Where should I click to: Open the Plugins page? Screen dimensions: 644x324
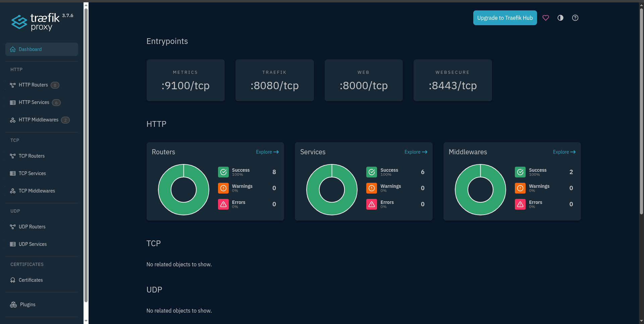(42, 305)
